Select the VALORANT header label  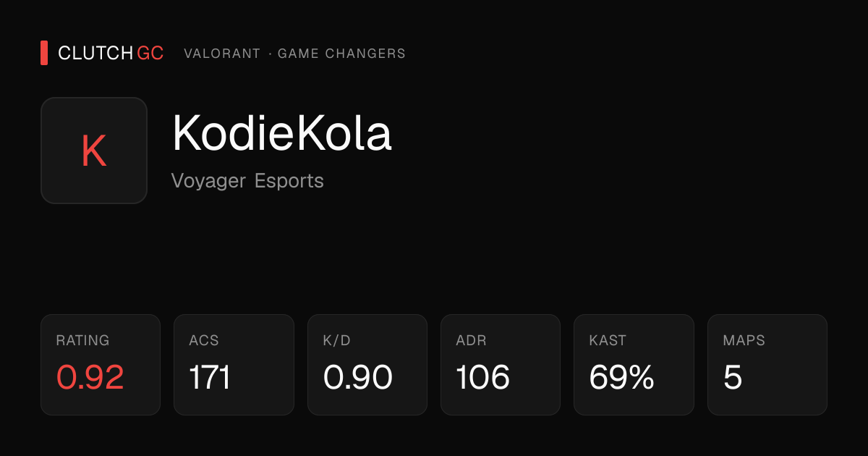pyautogui.click(x=222, y=54)
